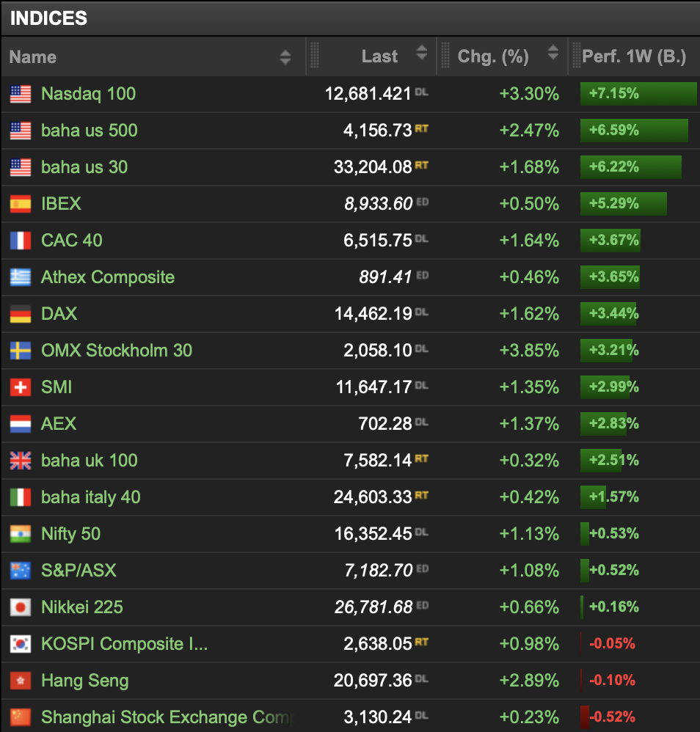Click the Hong Kong flag beside Hang Seng
Image resolution: width=700 pixels, height=732 pixels.
click(21, 681)
